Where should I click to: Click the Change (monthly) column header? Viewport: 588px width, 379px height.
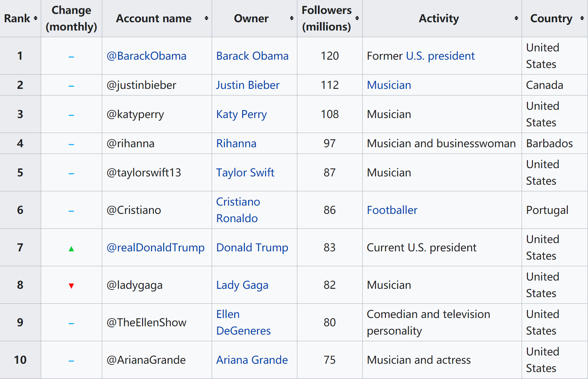(71, 19)
